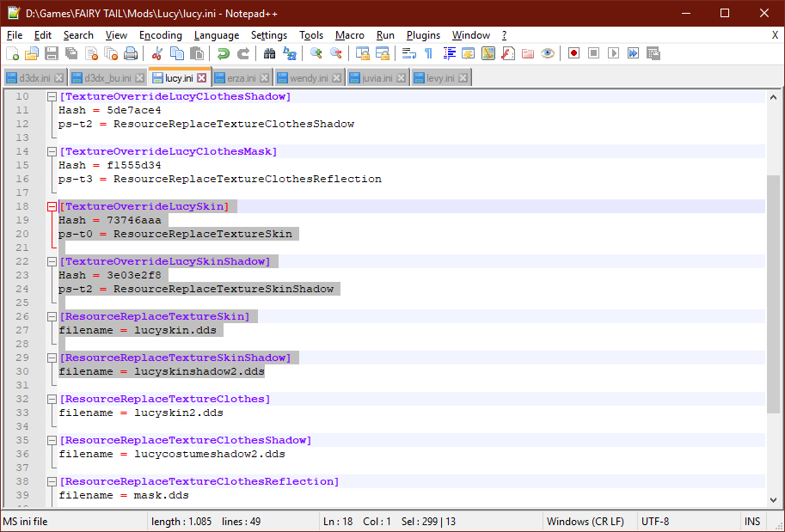The image size is (785, 532).
Task: Open the Search menu
Action: pos(78,35)
